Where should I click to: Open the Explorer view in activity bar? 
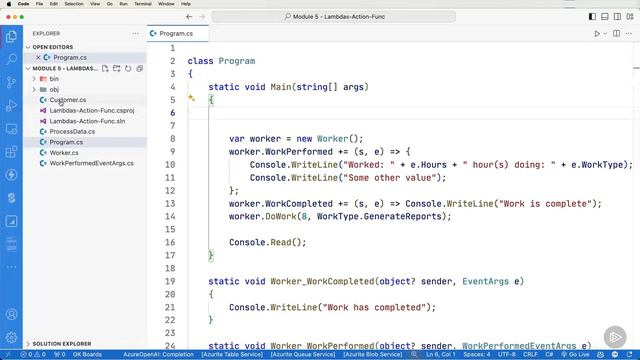(x=11, y=37)
